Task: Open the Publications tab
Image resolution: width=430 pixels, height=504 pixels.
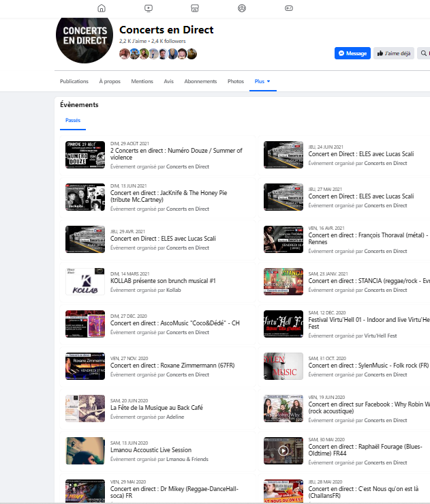Action: click(x=74, y=81)
